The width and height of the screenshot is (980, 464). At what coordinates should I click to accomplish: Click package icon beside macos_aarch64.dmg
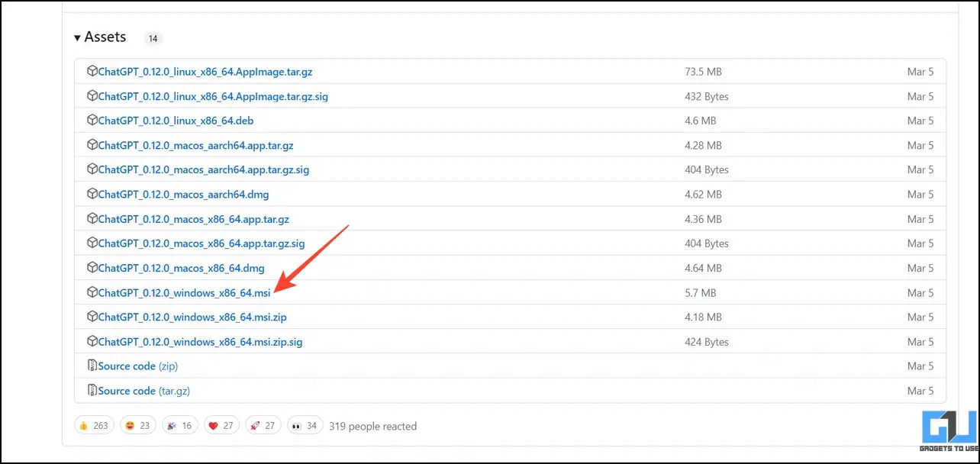(92, 195)
